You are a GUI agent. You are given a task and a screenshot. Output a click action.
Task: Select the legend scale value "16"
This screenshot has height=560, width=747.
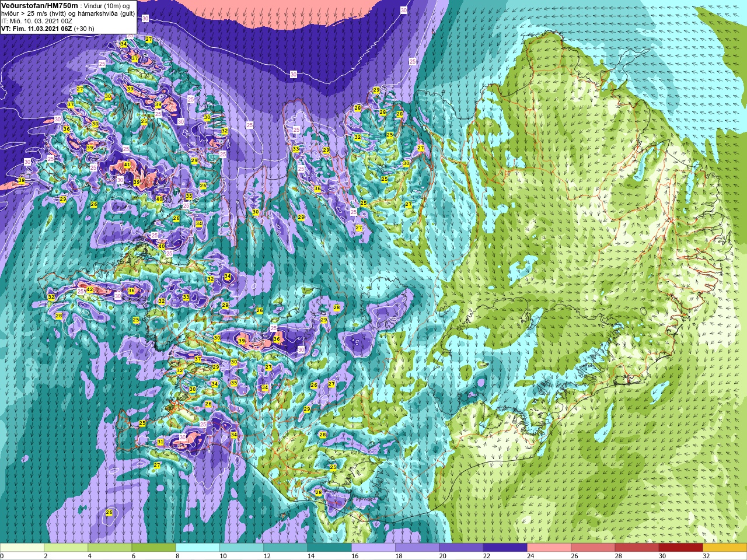[x=355, y=556]
